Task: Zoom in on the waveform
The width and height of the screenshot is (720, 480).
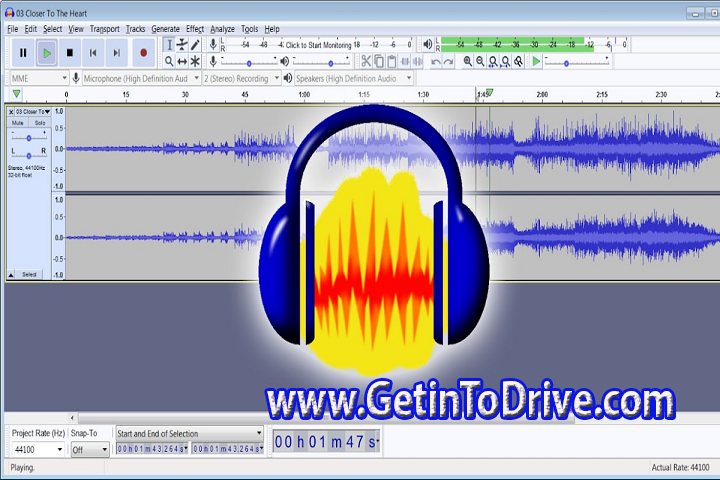Action: [467, 61]
